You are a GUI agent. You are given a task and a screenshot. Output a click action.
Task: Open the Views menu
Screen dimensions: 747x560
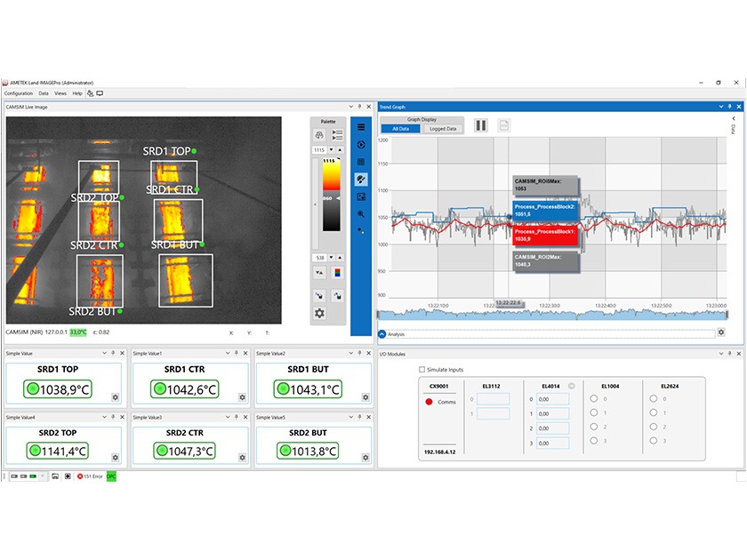tap(60, 93)
